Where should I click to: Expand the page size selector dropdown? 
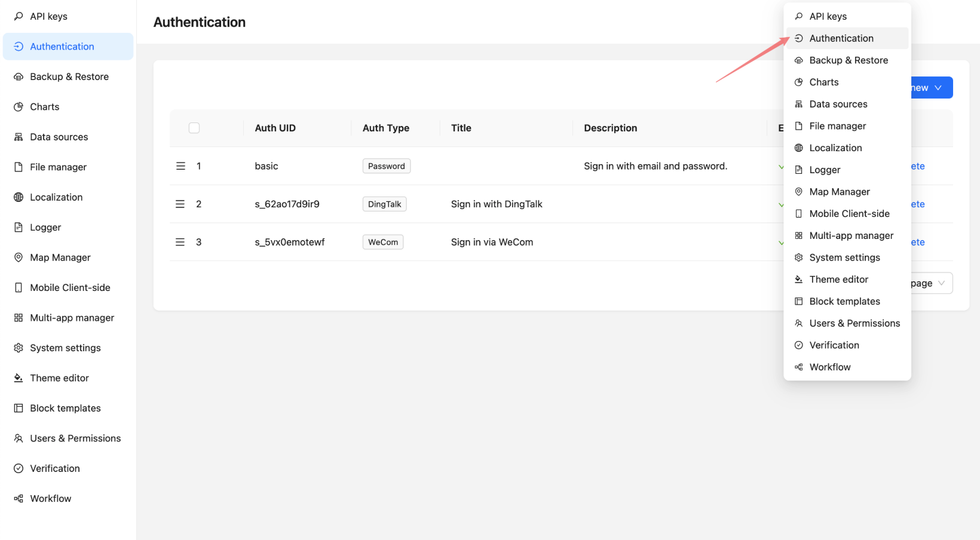930,283
